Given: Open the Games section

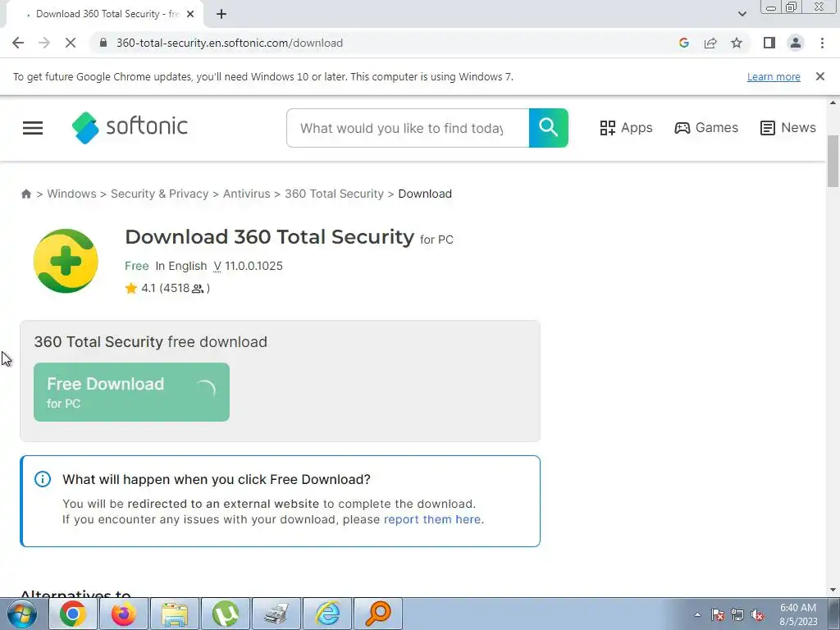Looking at the screenshot, I should (706, 127).
